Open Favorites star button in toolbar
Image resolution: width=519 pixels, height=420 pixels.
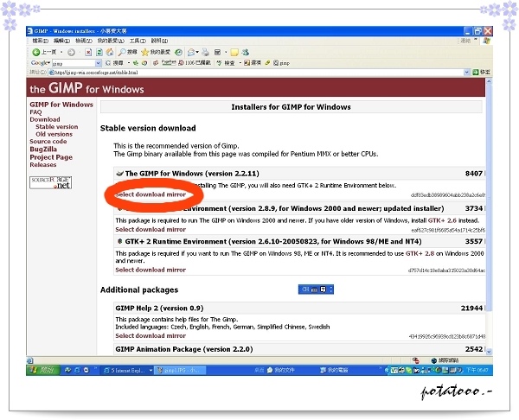click(156, 52)
